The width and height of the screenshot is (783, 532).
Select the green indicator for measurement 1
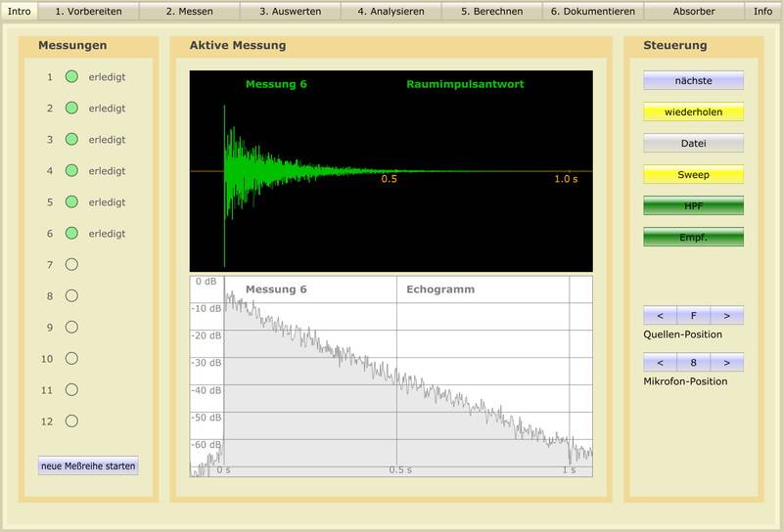[x=71, y=76]
